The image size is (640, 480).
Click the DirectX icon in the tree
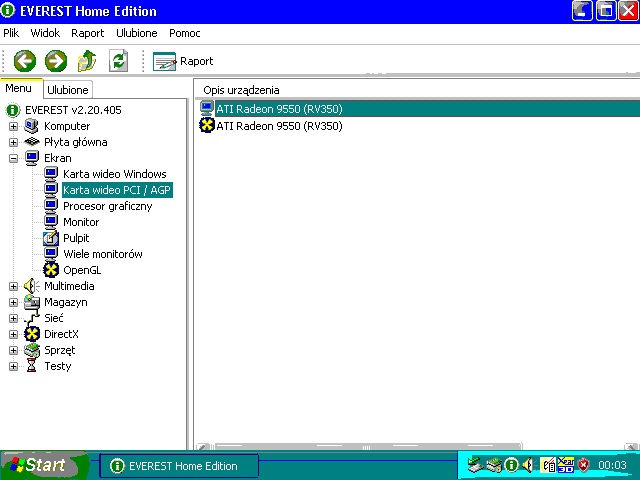tap(32, 334)
